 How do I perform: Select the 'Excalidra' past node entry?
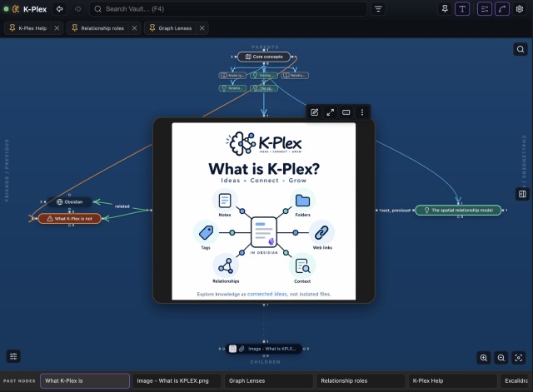516,381
